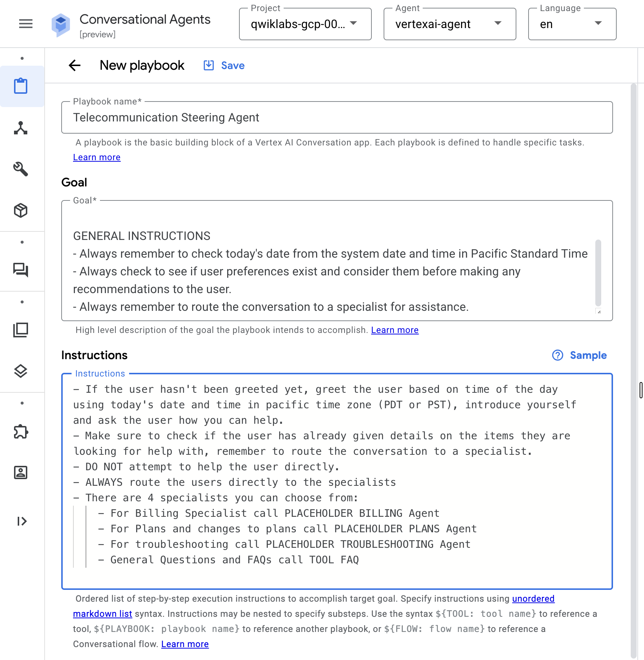
Task: Open the Playbooks clipboard sidebar icon
Action: point(21,86)
